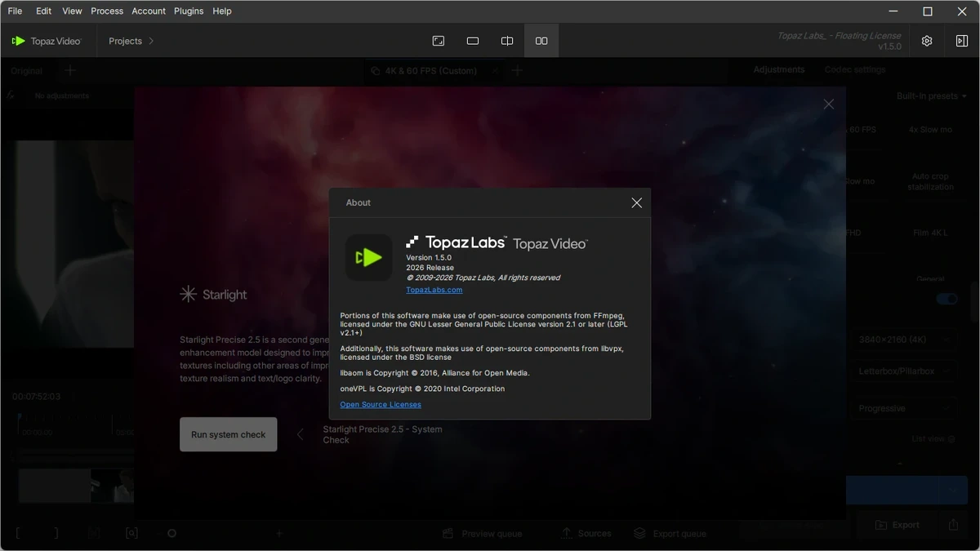The width and height of the screenshot is (980, 551).
Task: Click the circle record icon in timeline controls
Action: [x=171, y=533]
